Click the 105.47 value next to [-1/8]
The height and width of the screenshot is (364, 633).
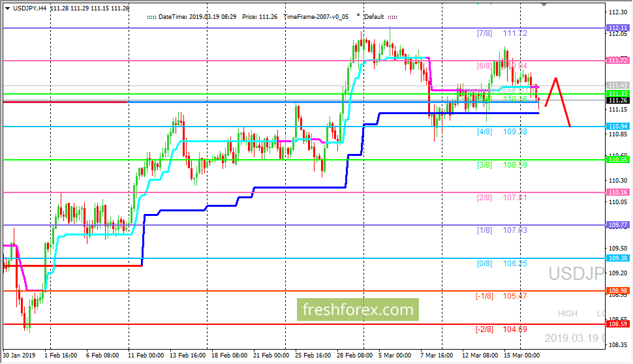(515, 296)
